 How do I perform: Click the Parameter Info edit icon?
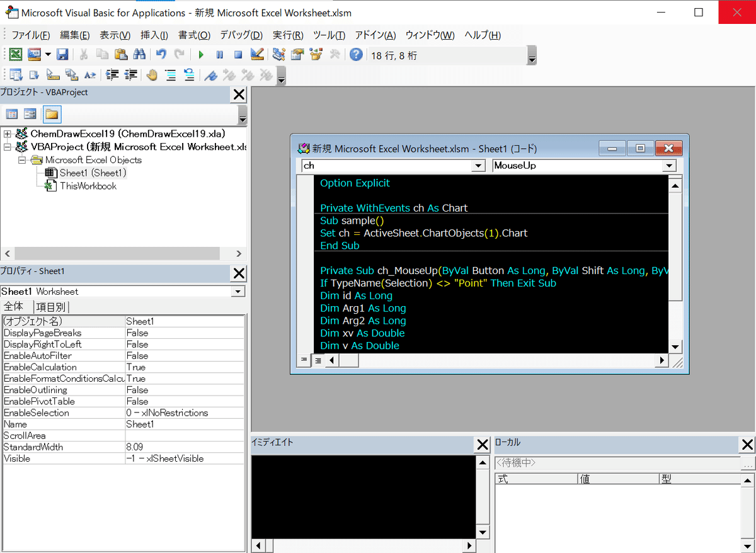click(x=71, y=75)
